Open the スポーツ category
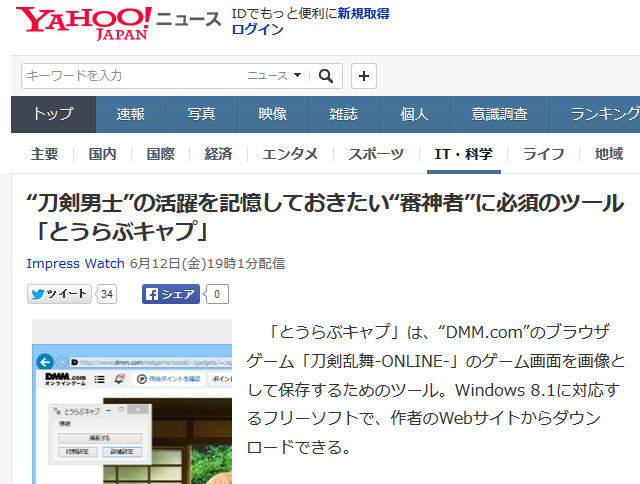640x484 pixels. (x=376, y=154)
